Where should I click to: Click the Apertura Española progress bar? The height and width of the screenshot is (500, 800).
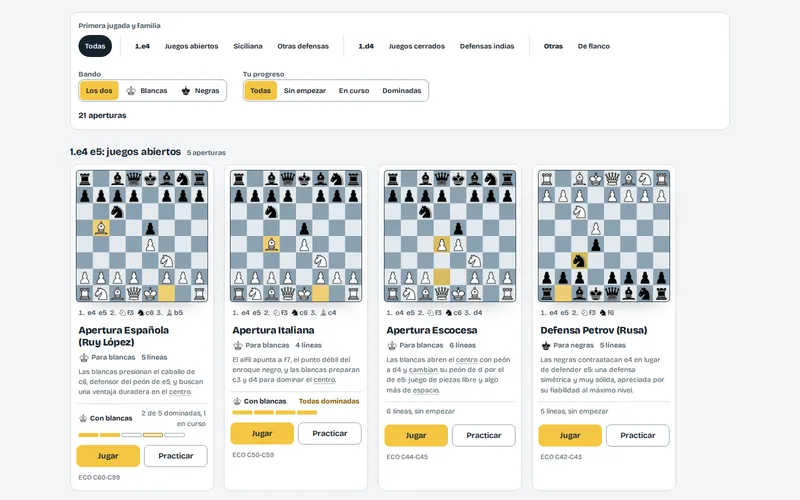click(132, 435)
